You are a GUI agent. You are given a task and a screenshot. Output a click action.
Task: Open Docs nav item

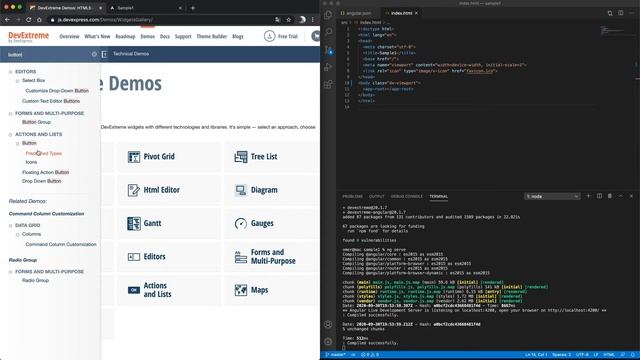coord(165,36)
